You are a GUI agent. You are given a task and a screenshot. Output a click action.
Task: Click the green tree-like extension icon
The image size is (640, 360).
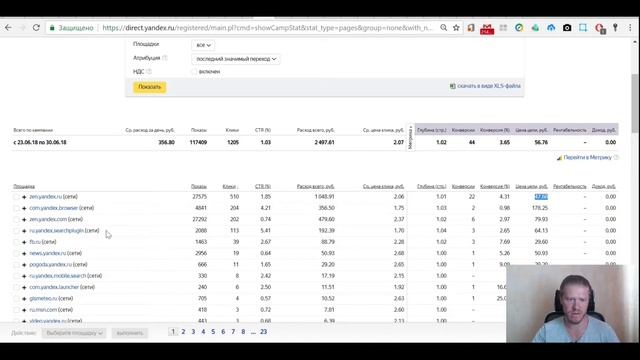click(x=535, y=28)
